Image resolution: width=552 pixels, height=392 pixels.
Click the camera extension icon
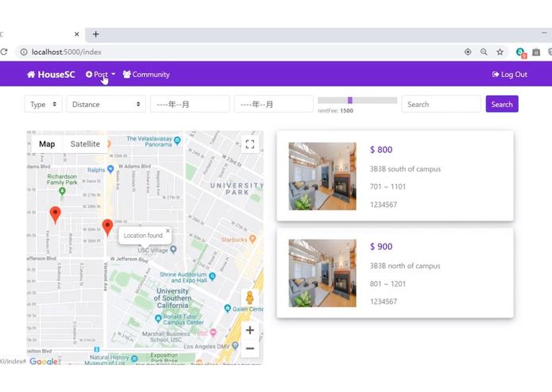coord(536,52)
